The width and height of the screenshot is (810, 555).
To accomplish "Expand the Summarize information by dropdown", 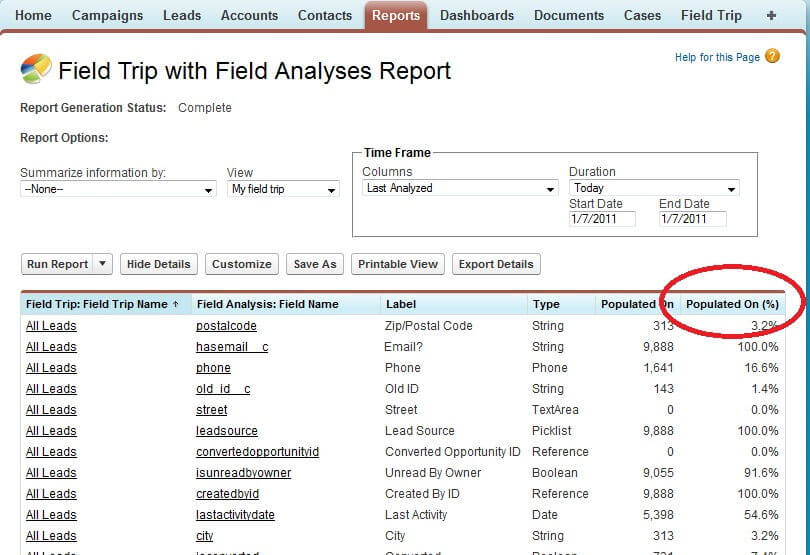I will click(118, 189).
